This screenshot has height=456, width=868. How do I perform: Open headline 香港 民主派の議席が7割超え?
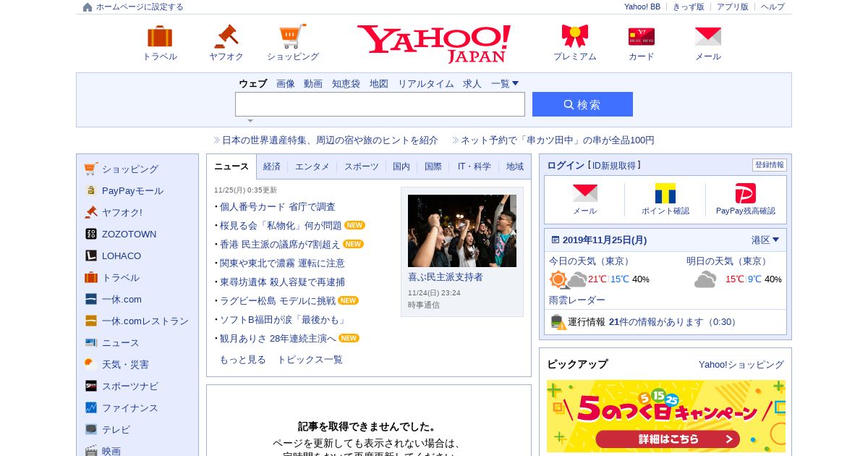click(x=280, y=244)
